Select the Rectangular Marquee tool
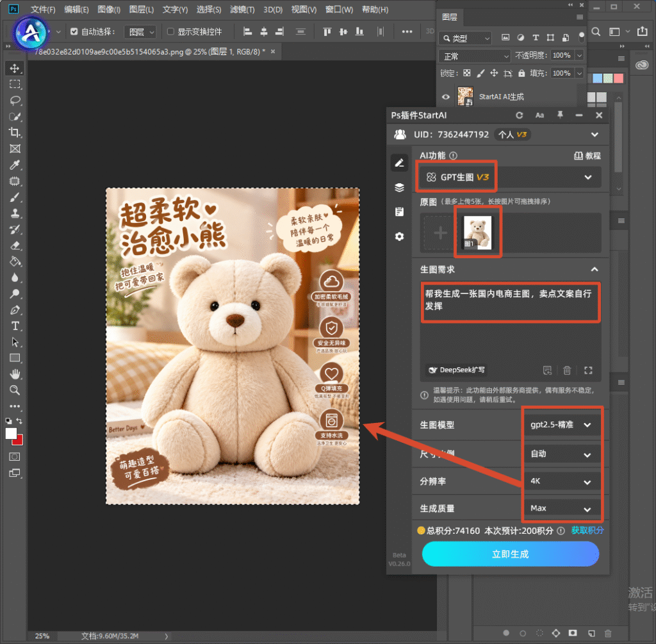The height and width of the screenshot is (644, 656). [x=15, y=84]
